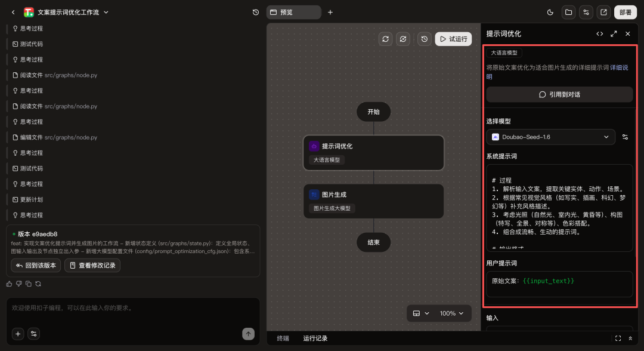Switch to the 终端 tab

click(283, 338)
